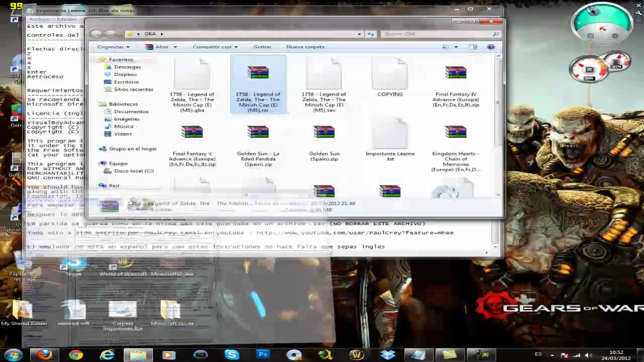The image size is (644, 362).
Task: Select Golden Sun La Edad Perdida zip icon
Action: click(258, 133)
